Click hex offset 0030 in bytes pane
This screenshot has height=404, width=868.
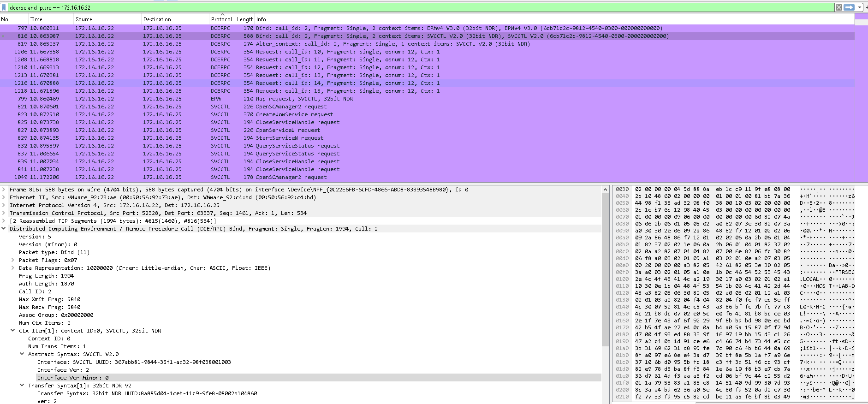click(x=622, y=189)
